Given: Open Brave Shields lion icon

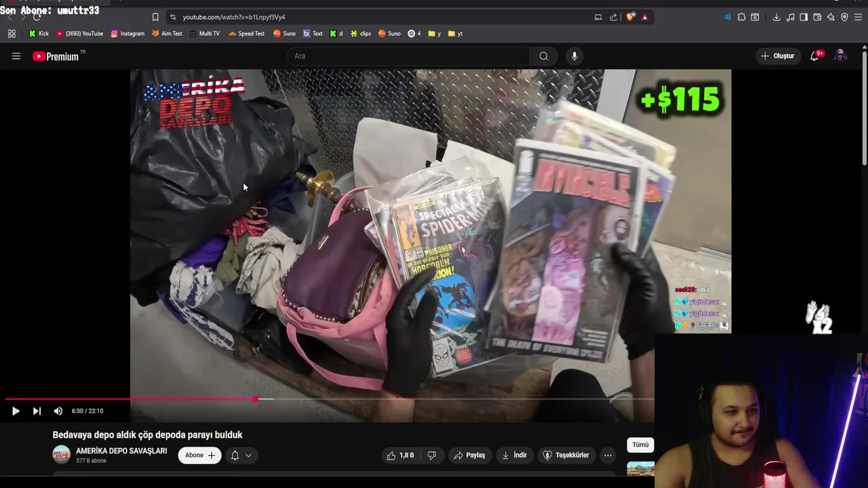Looking at the screenshot, I should (x=630, y=17).
